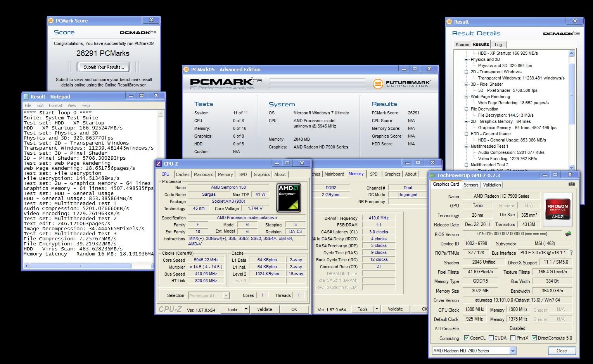Collapse the 2D - Transparent Windows node
Screen dimensions: 593x364
tap(467, 72)
